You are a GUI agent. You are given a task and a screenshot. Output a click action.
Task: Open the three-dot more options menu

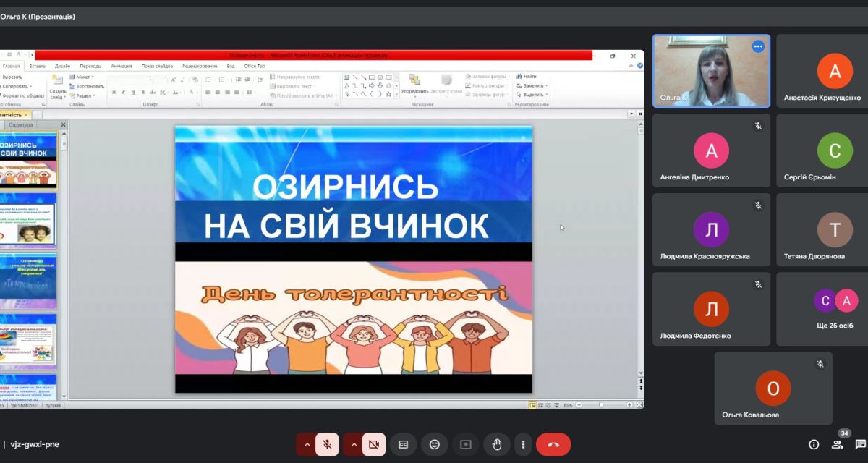tap(522, 444)
